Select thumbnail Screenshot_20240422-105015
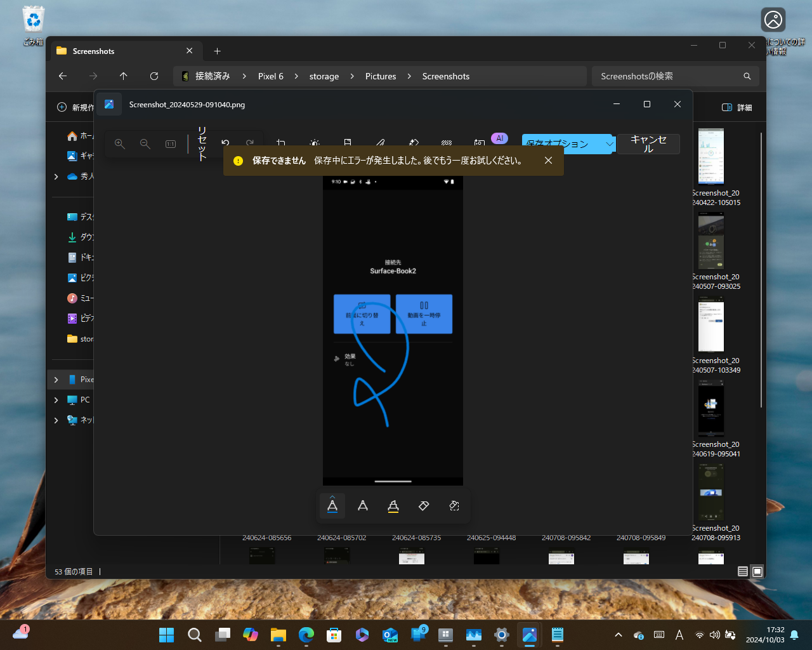The width and height of the screenshot is (812, 650). point(711,156)
